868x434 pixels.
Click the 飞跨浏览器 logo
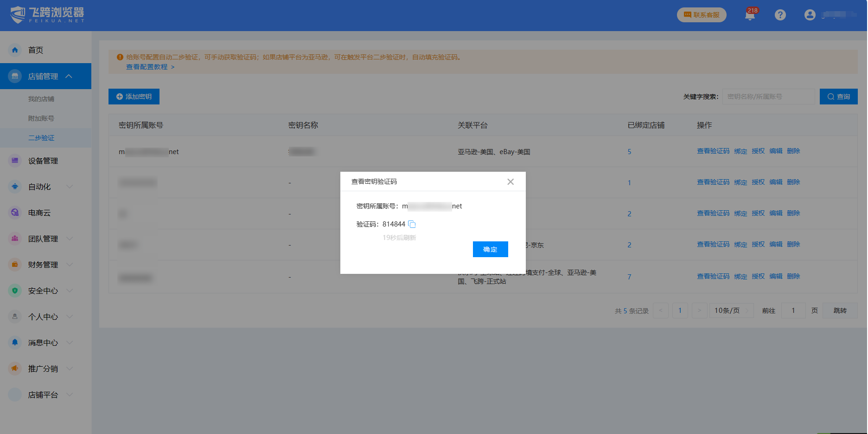pos(47,15)
